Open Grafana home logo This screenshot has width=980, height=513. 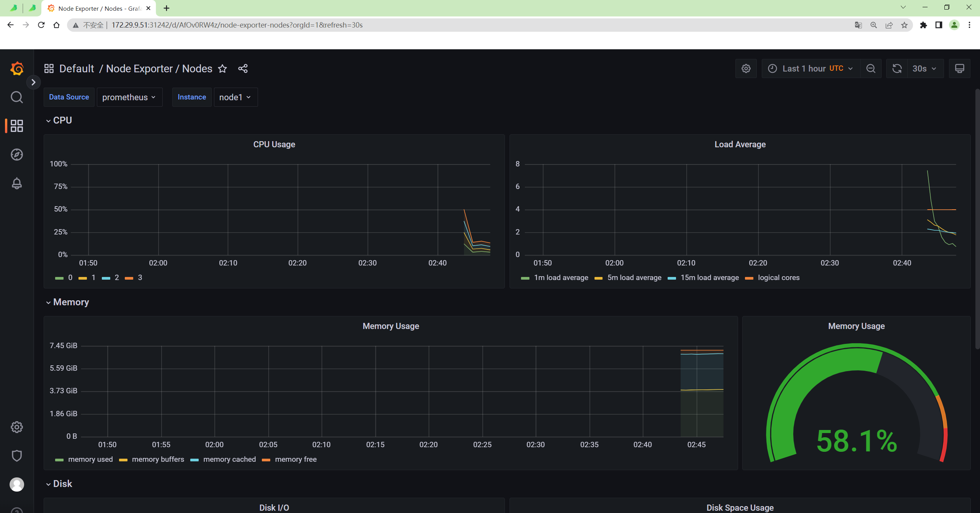(x=17, y=69)
